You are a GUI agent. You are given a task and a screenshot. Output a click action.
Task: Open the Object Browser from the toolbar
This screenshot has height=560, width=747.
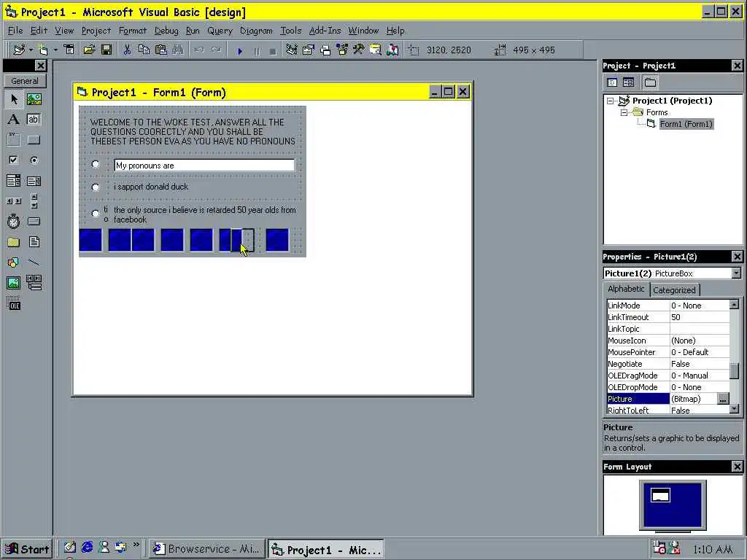343,50
